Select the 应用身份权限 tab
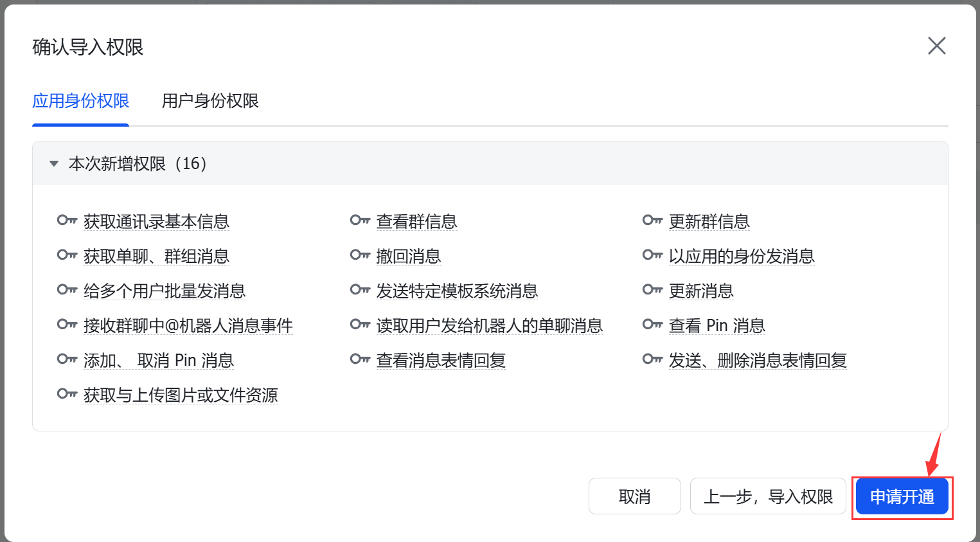Viewport: 980px width, 542px height. click(81, 101)
